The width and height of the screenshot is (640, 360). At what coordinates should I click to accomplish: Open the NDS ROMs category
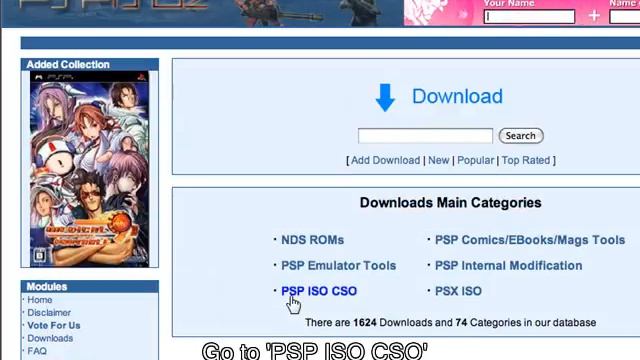(x=313, y=240)
